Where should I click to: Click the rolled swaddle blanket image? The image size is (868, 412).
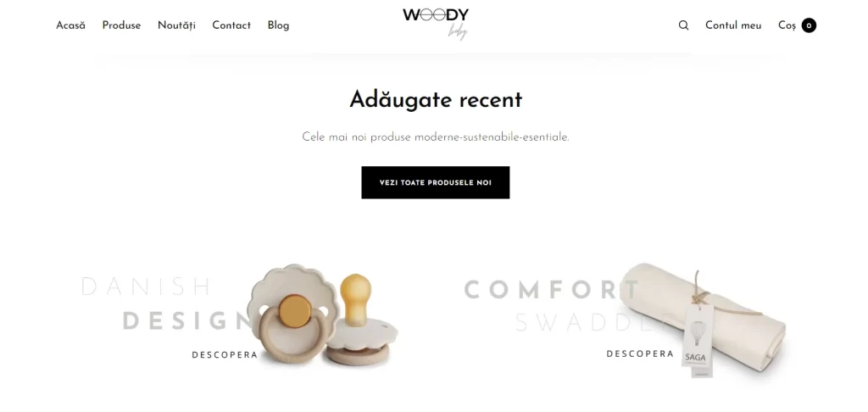703,319
